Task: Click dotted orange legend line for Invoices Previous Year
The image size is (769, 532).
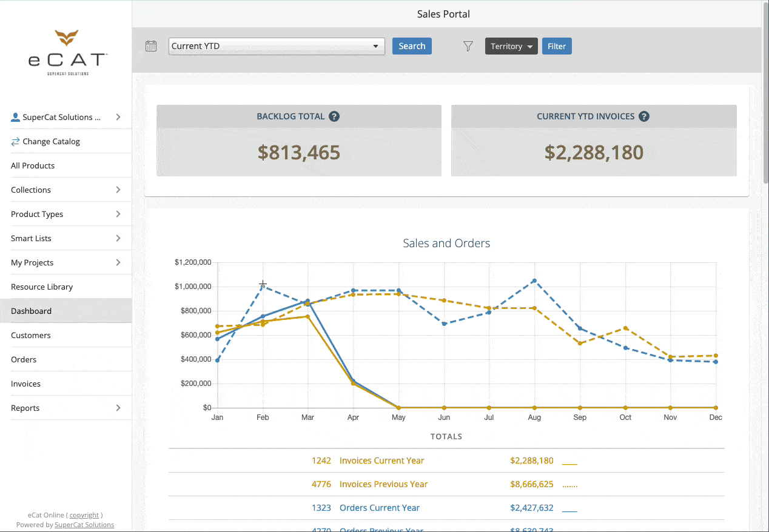Action: pyautogui.click(x=569, y=487)
